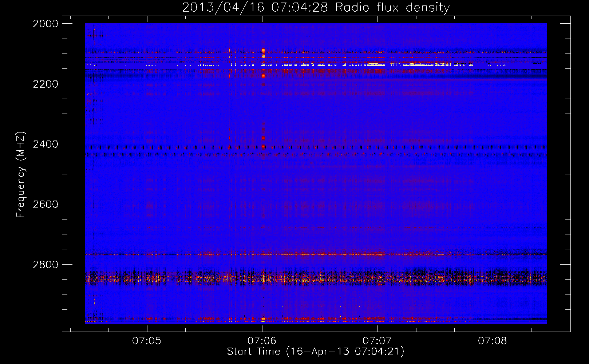Click the 2000 frequency axis label
The height and width of the screenshot is (364, 589).
coord(46,24)
